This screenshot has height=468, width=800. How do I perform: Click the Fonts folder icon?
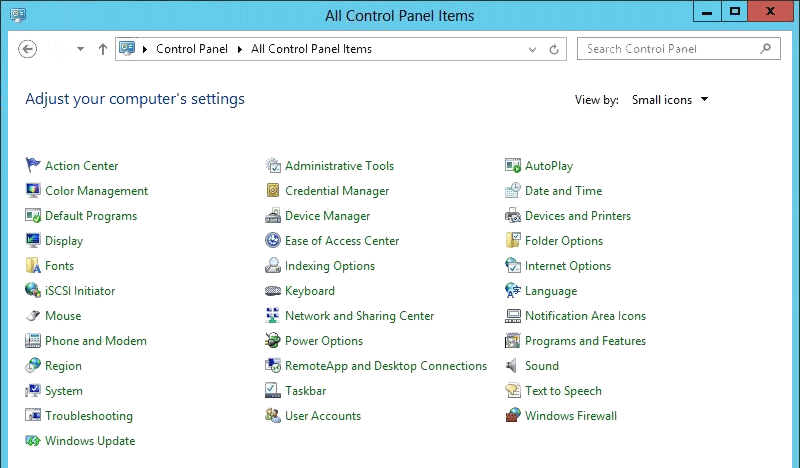33,266
